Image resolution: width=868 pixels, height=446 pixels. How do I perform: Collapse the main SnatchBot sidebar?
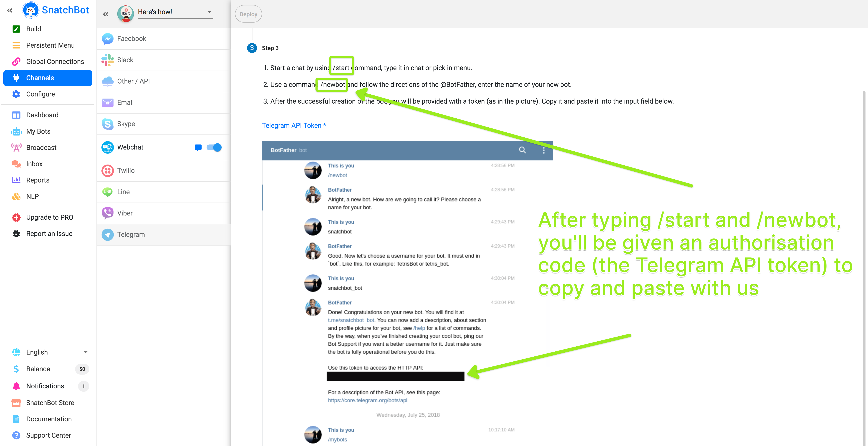10,10
